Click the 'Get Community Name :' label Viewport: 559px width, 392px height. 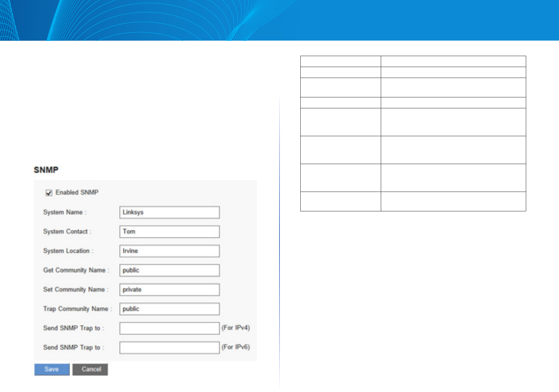(x=76, y=270)
